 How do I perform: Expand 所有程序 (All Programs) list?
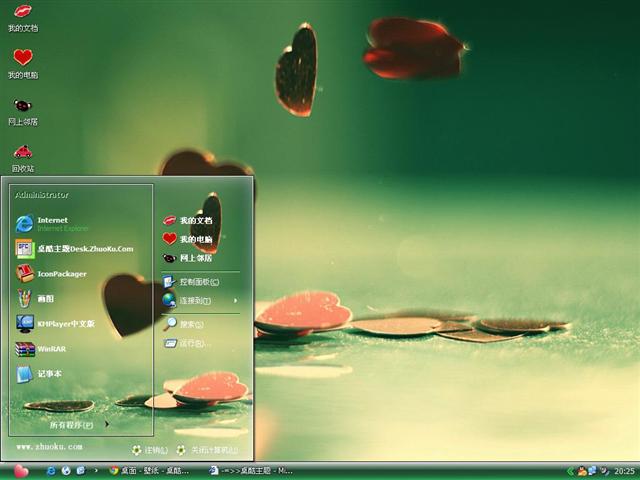coord(76,424)
